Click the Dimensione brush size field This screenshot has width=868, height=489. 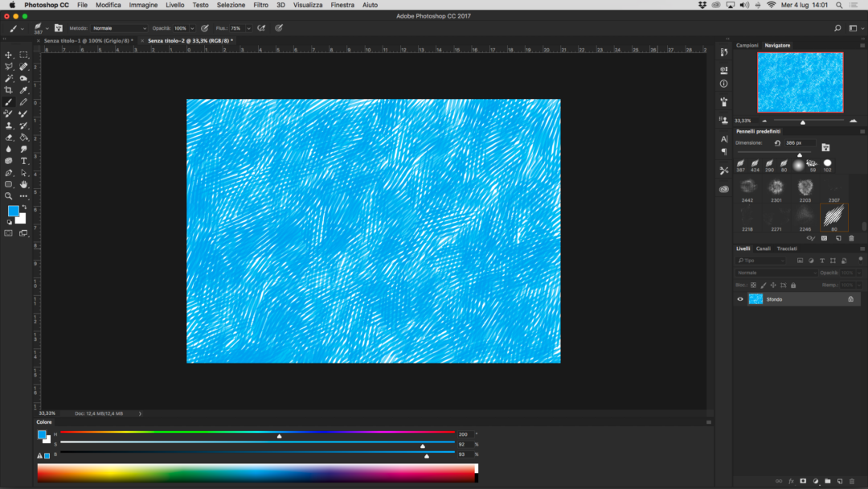point(800,143)
